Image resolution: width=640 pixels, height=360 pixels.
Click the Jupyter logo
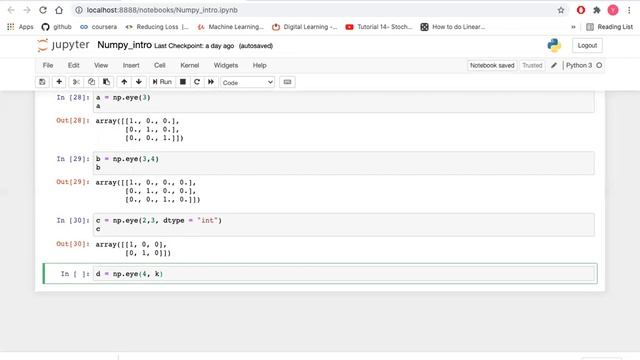coord(63,45)
